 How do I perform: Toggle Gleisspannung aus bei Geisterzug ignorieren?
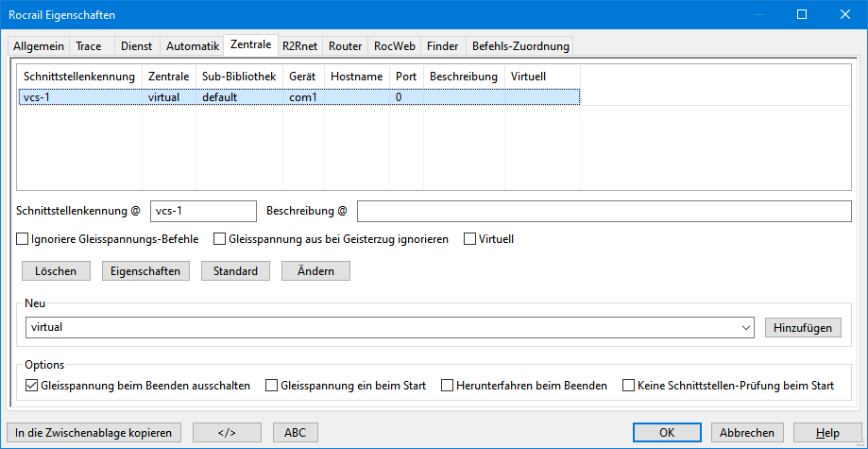coord(221,240)
